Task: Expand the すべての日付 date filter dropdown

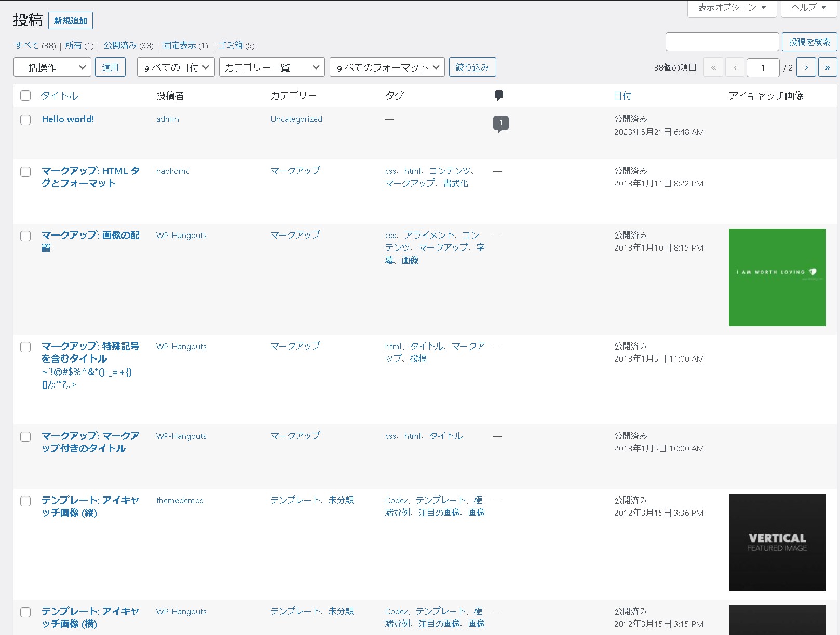Action: pos(175,67)
